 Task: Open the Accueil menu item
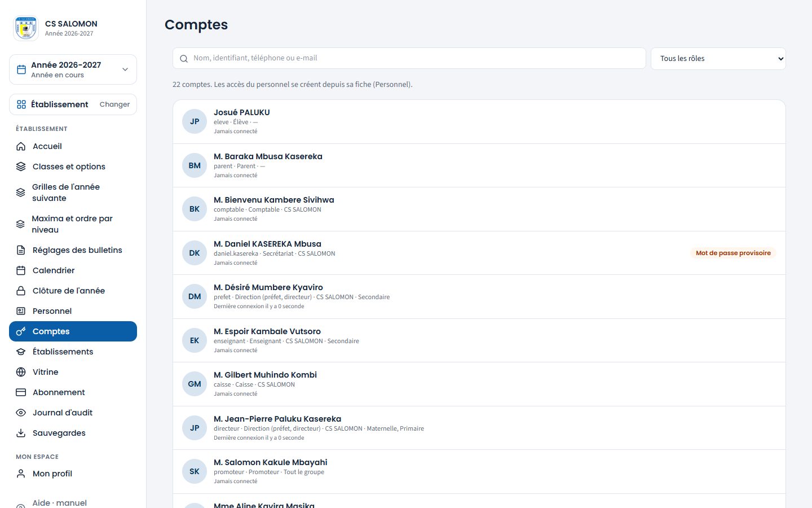click(x=73, y=146)
